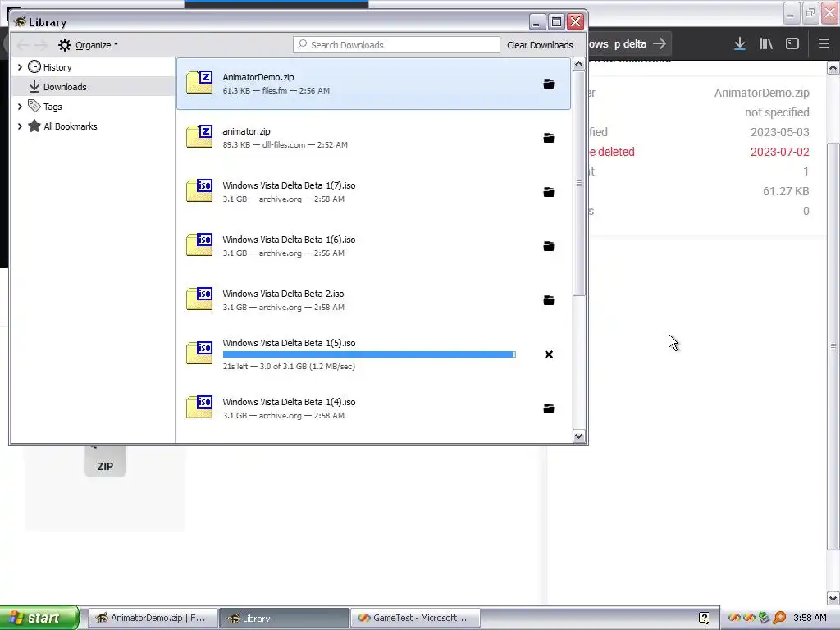Click the AnimatorDemo.zip file icon
The width and height of the screenshot is (840, 630).
[x=199, y=82]
